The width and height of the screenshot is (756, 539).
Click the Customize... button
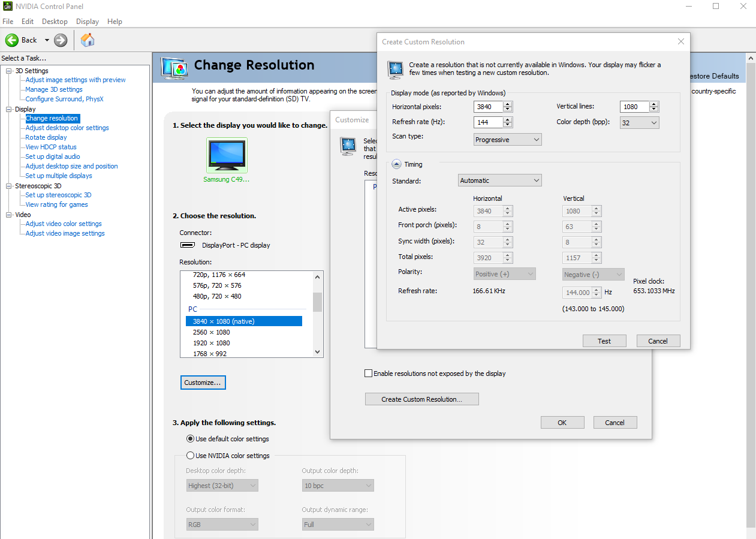203,383
